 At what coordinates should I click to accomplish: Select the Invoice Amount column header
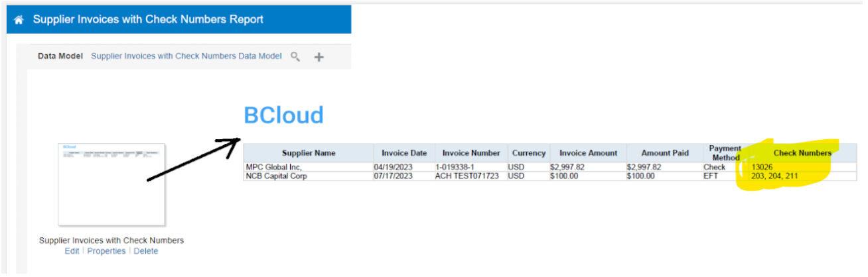coord(588,153)
